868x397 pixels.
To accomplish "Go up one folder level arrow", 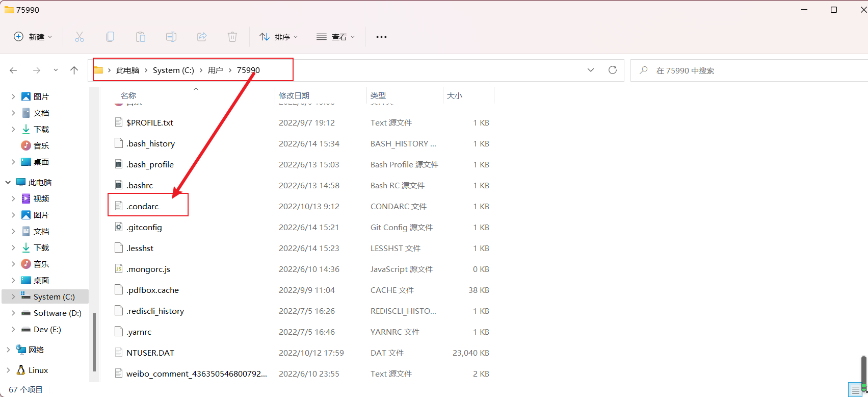I will click(74, 70).
